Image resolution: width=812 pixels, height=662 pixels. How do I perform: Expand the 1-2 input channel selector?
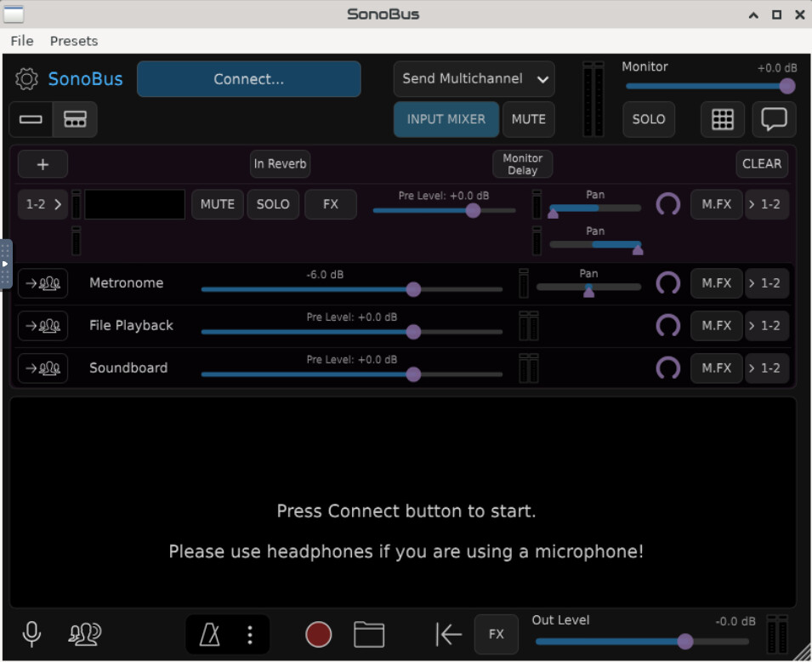pyautogui.click(x=43, y=204)
